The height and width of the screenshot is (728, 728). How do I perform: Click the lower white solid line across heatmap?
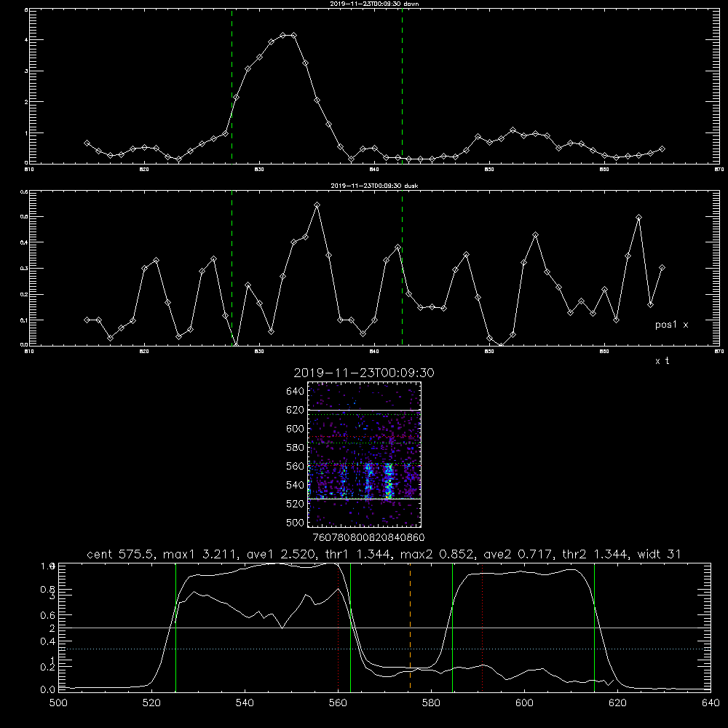365,499
